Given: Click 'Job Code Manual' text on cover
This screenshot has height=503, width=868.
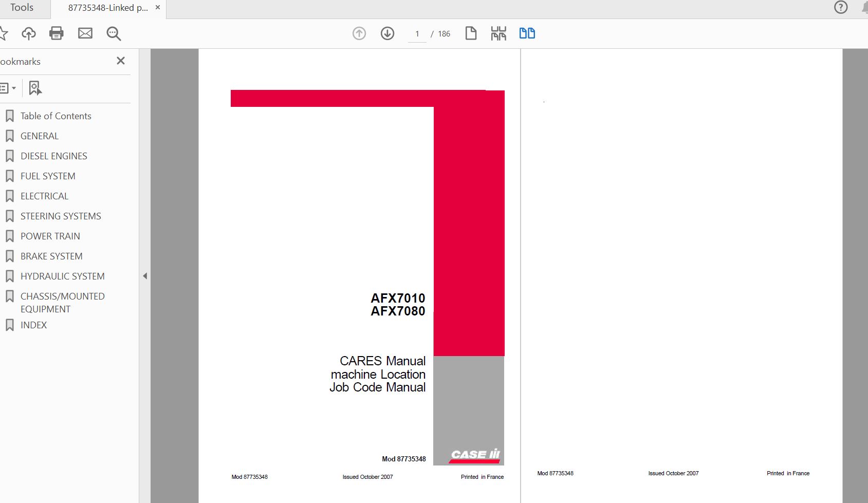Looking at the screenshot, I should pyautogui.click(x=378, y=387).
